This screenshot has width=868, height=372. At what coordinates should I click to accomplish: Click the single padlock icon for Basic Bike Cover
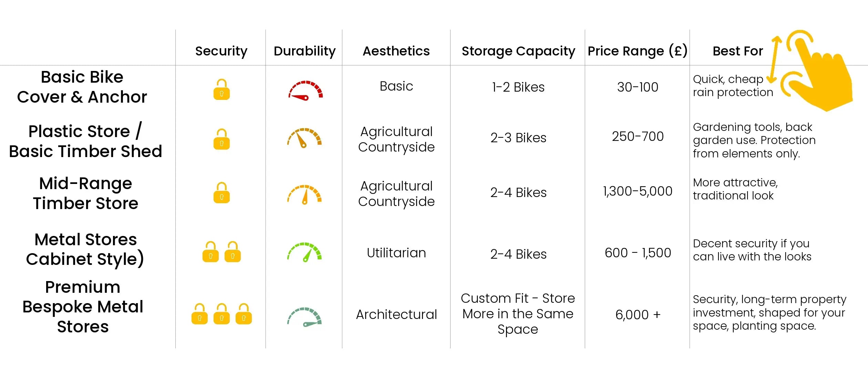click(x=221, y=90)
